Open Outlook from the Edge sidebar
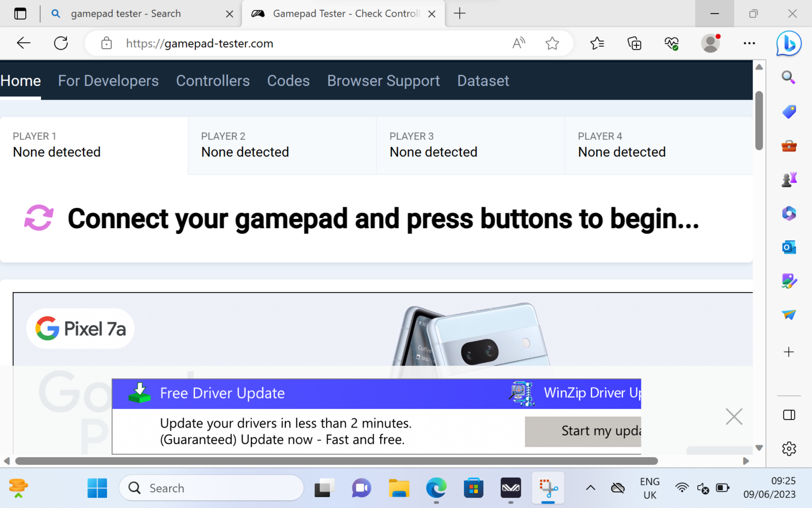Viewport: 812px width, 508px height. click(x=789, y=247)
